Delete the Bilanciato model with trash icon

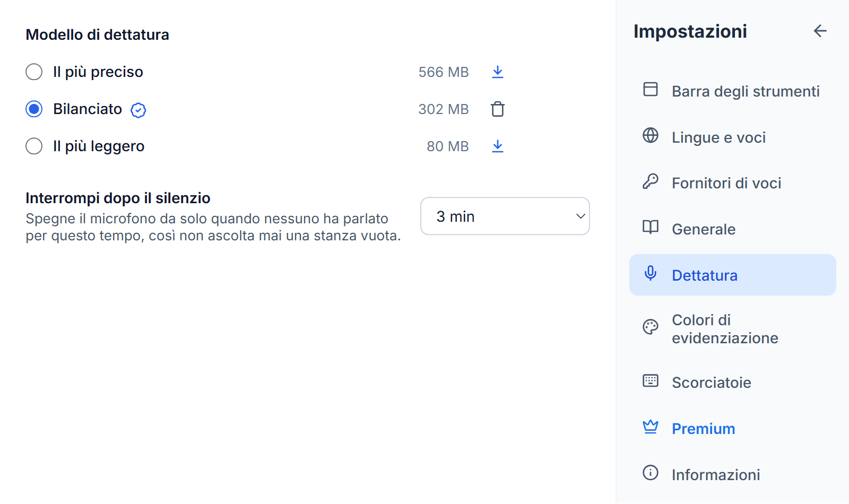click(x=497, y=109)
